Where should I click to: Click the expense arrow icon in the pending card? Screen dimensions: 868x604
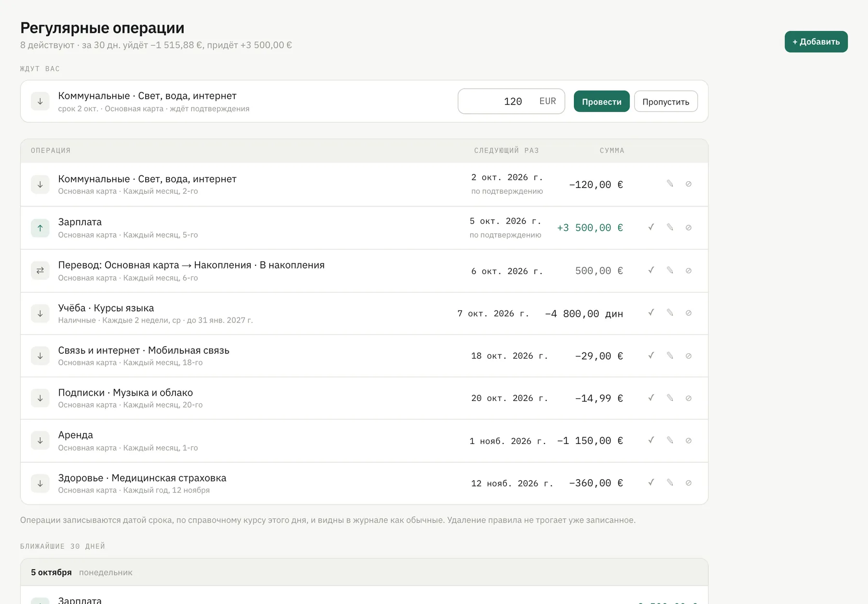click(x=40, y=101)
